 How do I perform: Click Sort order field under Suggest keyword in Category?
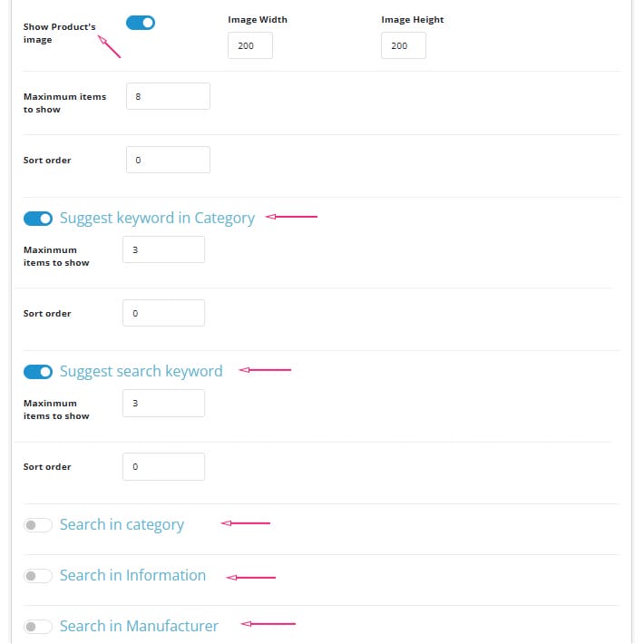(163, 313)
